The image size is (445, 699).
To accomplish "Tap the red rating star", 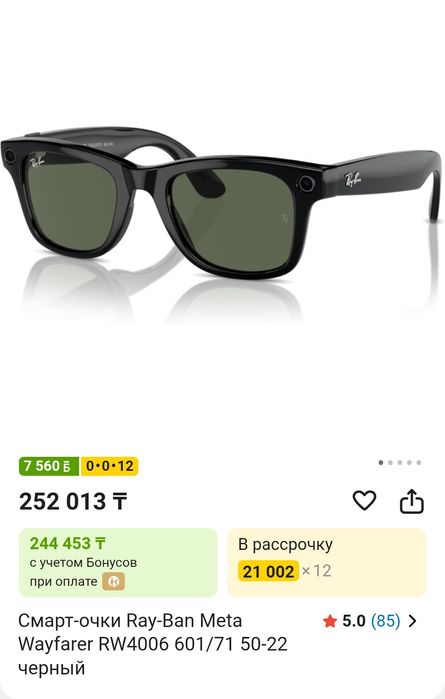I will tap(330, 621).
